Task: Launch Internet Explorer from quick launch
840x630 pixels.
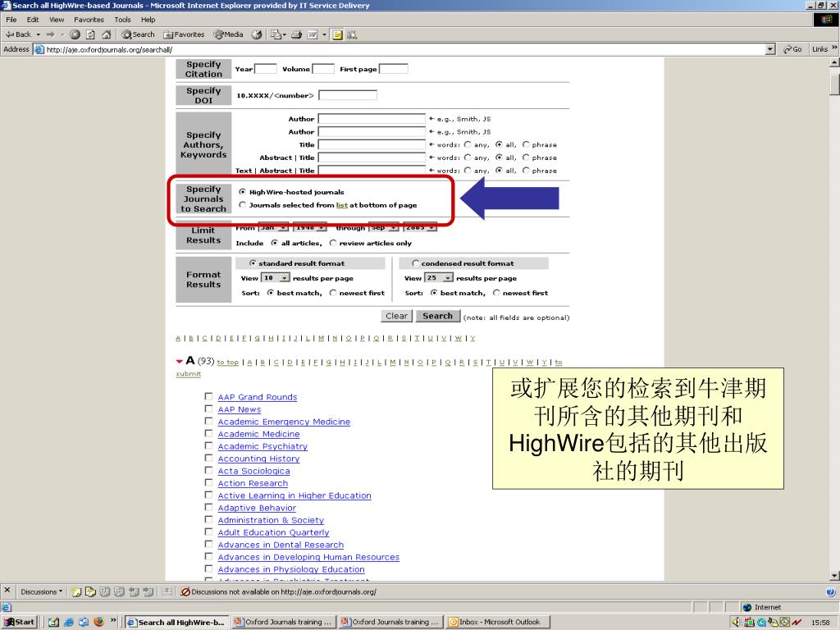Action: (x=69, y=622)
